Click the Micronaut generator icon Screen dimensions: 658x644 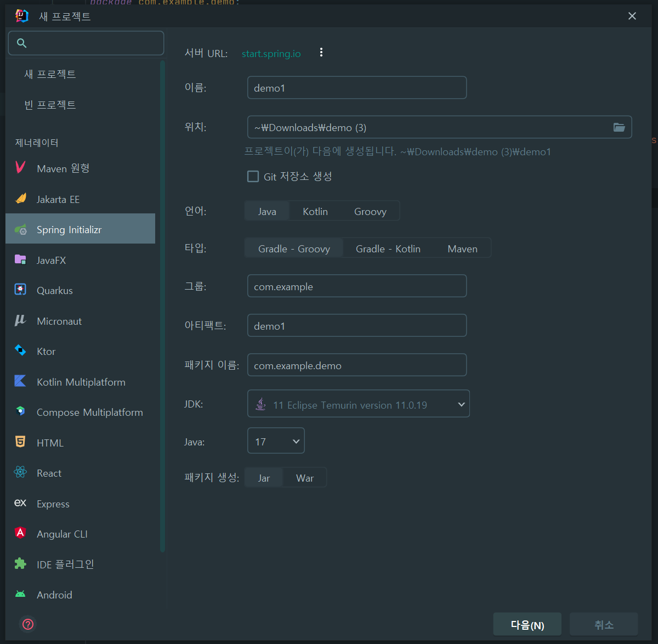pyautogui.click(x=20, y=320)
